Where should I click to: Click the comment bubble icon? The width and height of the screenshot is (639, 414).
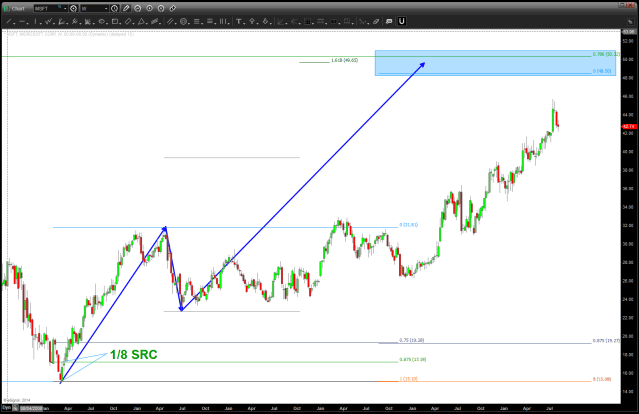(x=389, y=21)
